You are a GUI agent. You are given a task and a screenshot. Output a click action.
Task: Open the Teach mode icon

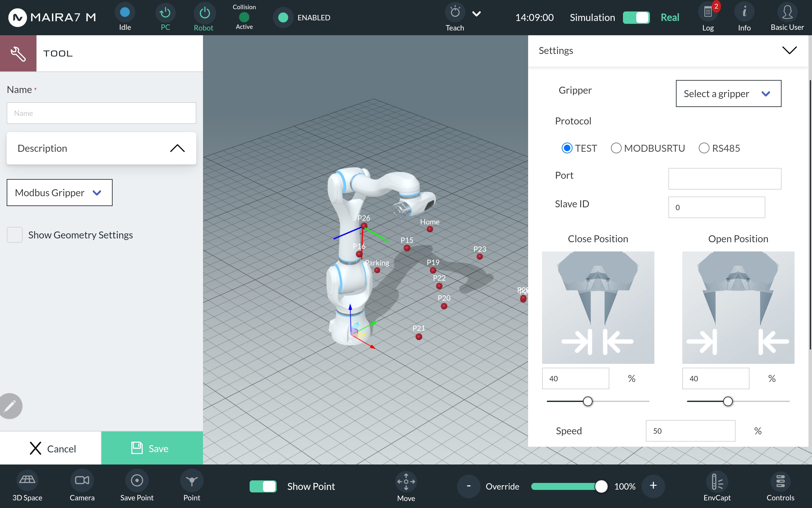[x=455, y=12]
